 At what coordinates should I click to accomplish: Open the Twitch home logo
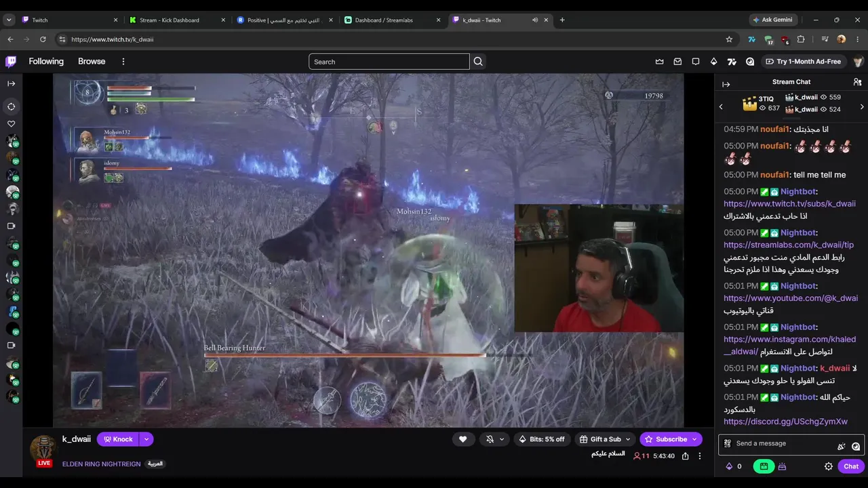pyautogui.click(x=11, y=62)
